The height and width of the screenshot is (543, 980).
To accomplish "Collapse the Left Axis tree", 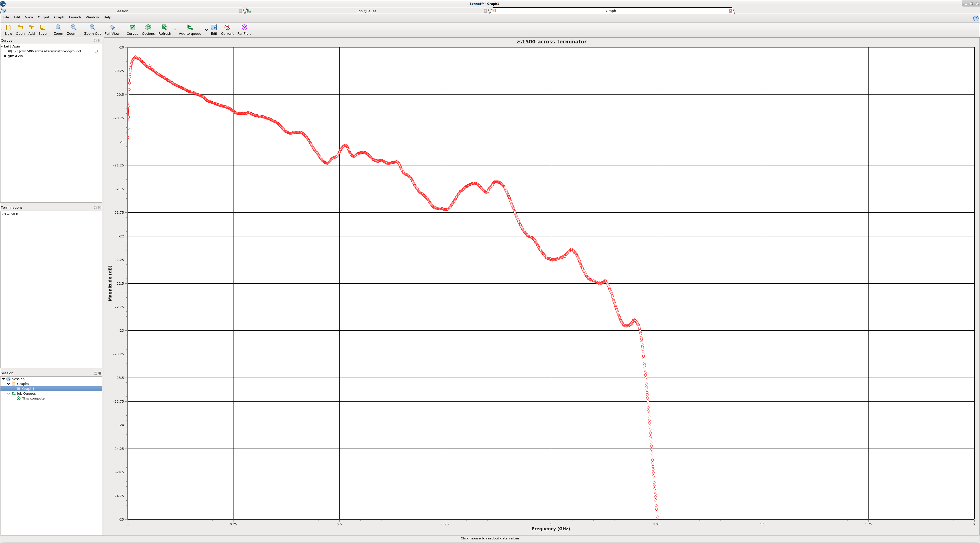I will [2, 46].
